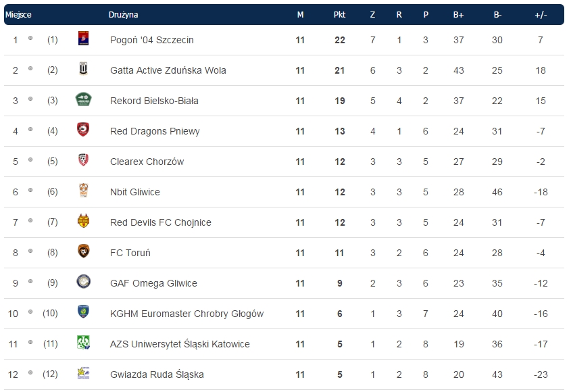Click the Red Dragons Pniewy logo
Screen dimensions: 571x392
tap(83, 130)
